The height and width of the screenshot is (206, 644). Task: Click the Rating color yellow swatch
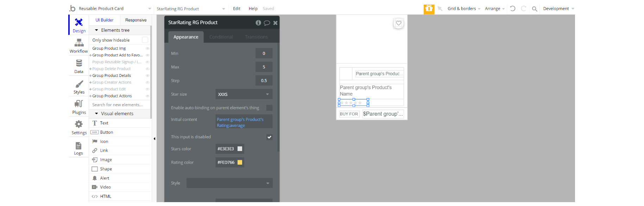point(240,162)
